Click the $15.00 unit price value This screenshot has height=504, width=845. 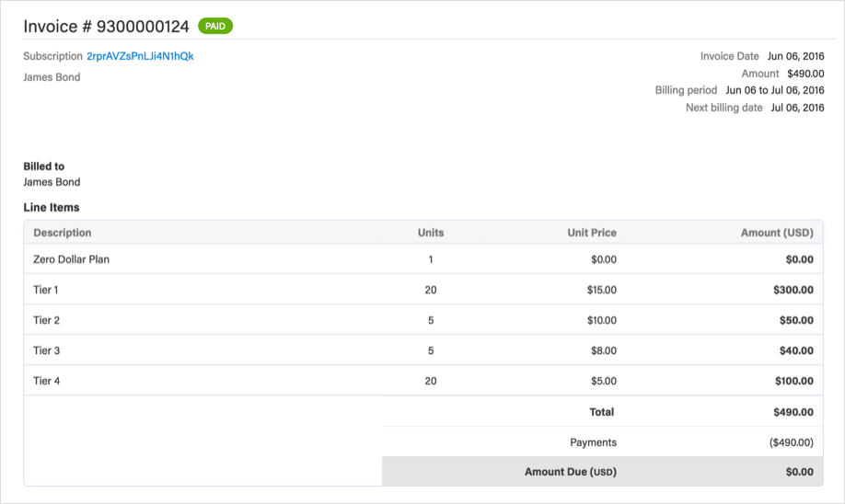coord(601,290)
